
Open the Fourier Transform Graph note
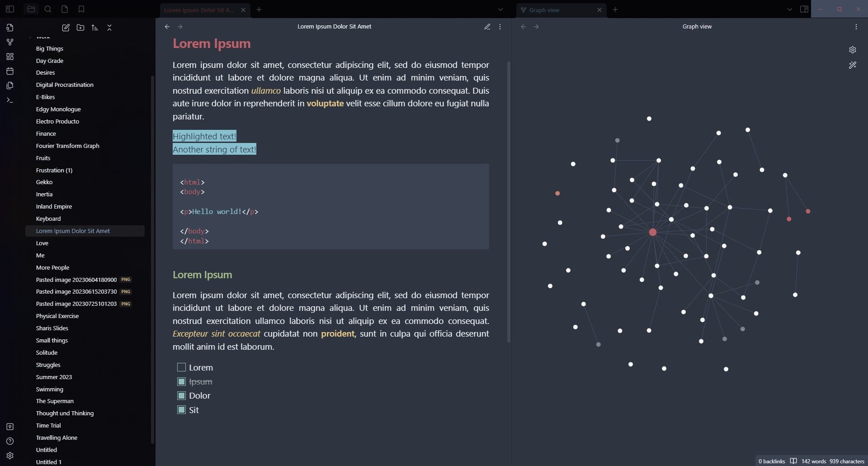[67, 146]
